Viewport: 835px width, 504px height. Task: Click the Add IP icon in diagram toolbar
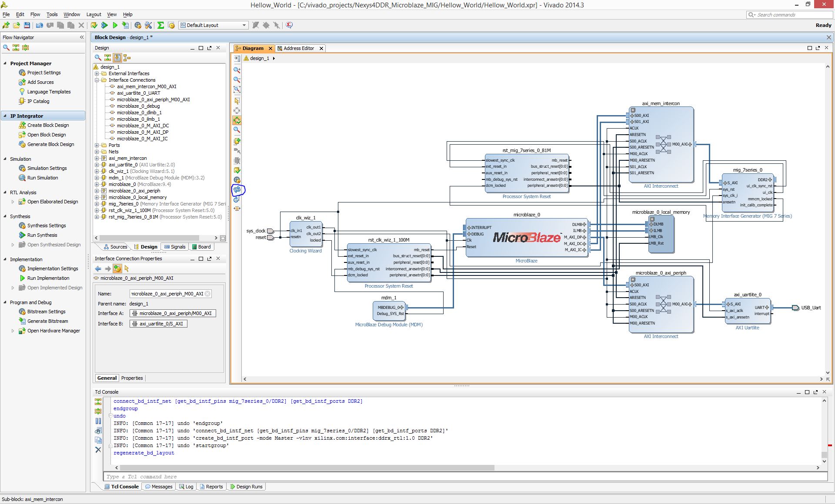coord(237,141)
